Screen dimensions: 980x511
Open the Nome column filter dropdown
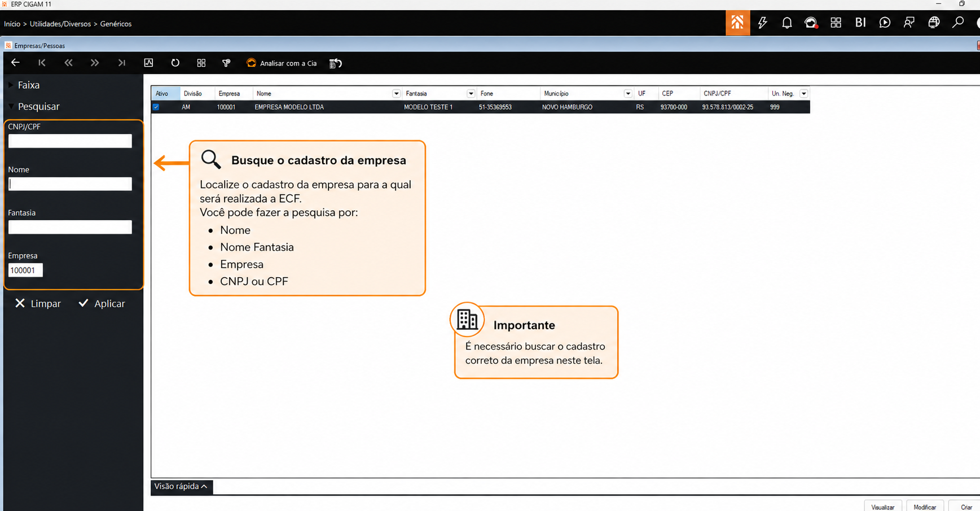click(x=396, y=94)
